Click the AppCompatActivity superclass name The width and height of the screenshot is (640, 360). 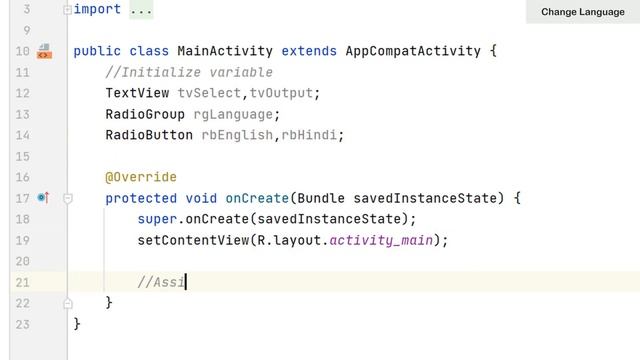pos(413,51)
